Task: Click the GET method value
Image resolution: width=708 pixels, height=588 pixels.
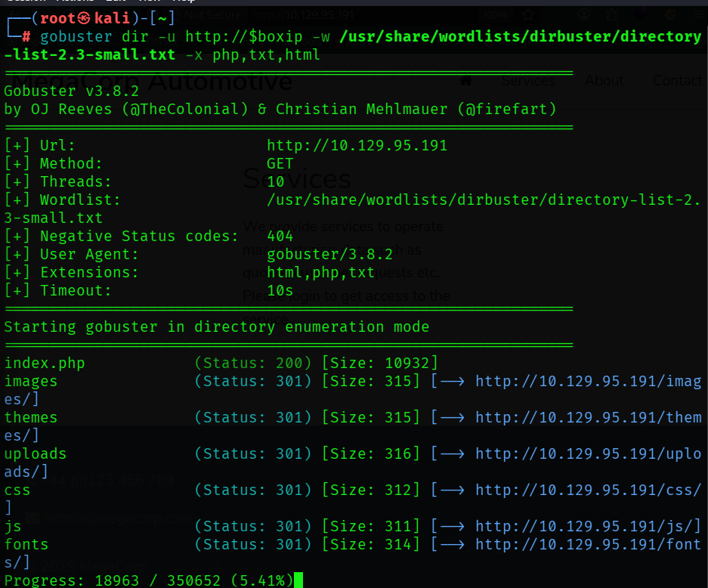Action: tap(280, 163)
